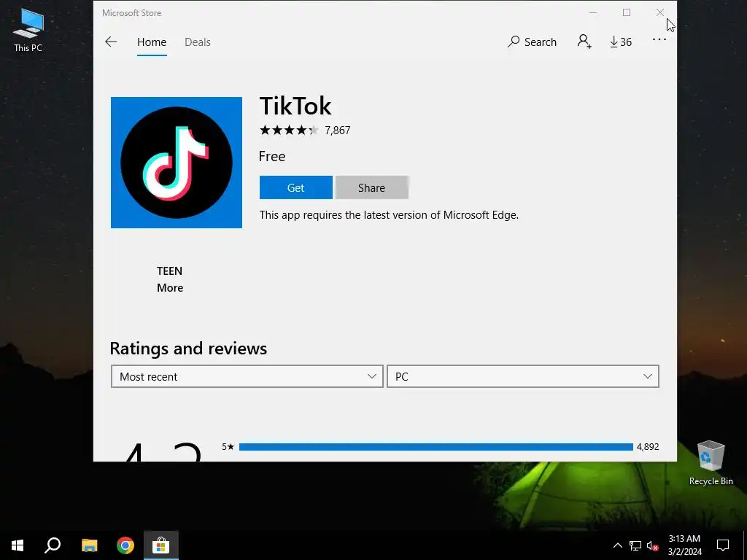Click the Microsoft Store taskbar icon
The height and width of the screenshot is (560, 747).
[x=161, y=545]
